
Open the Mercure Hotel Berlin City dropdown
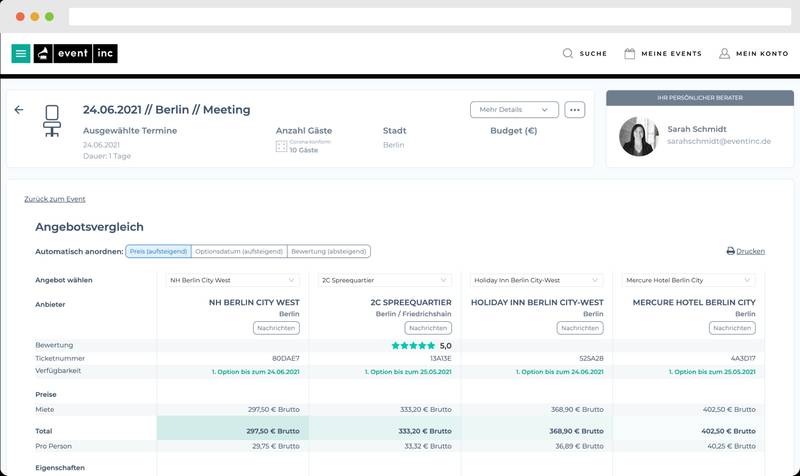[x=688, y=280]
